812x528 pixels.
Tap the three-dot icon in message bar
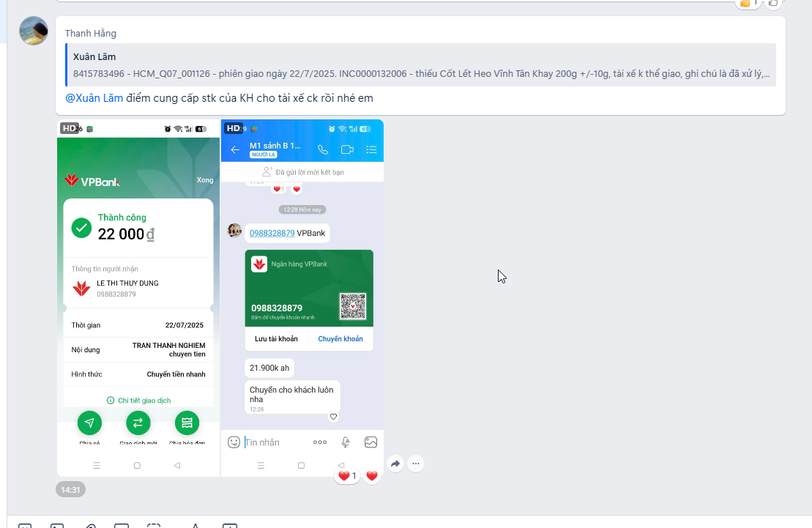[320, 442]
